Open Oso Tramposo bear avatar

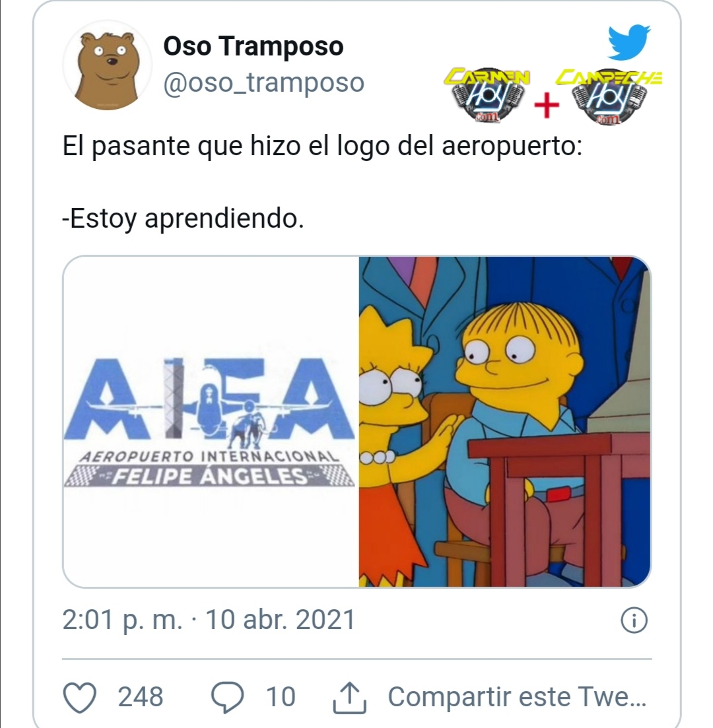pos(108,65)
